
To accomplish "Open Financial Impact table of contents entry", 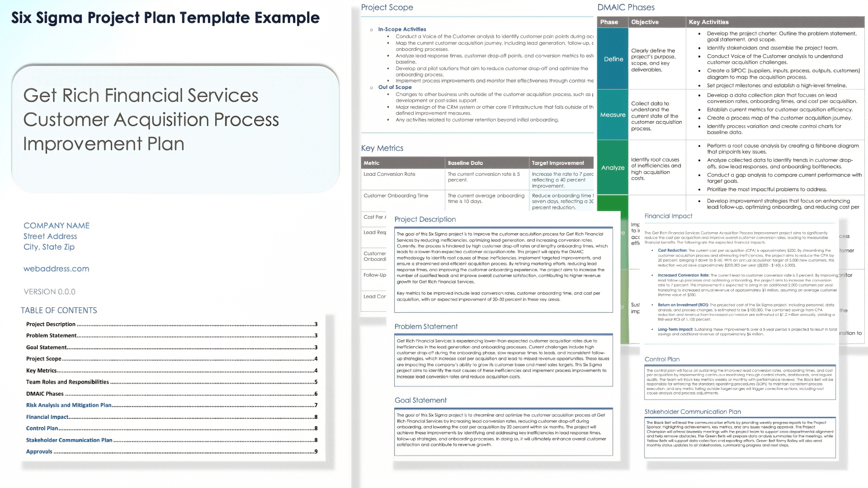I will (172, 417).
